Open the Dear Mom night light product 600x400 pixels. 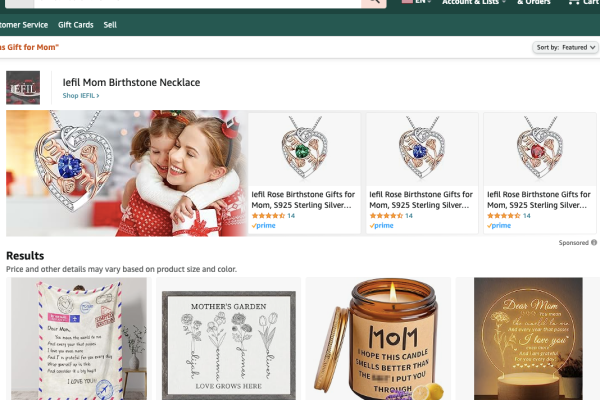[528, 339]
